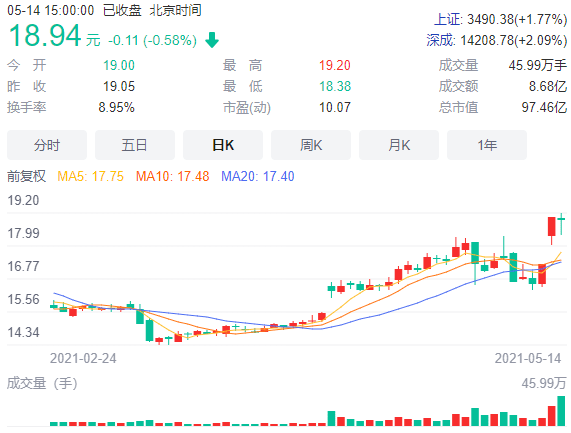571x433 pixels.
Task: Show the 1年 one-year chart
Action: (487, 145)
